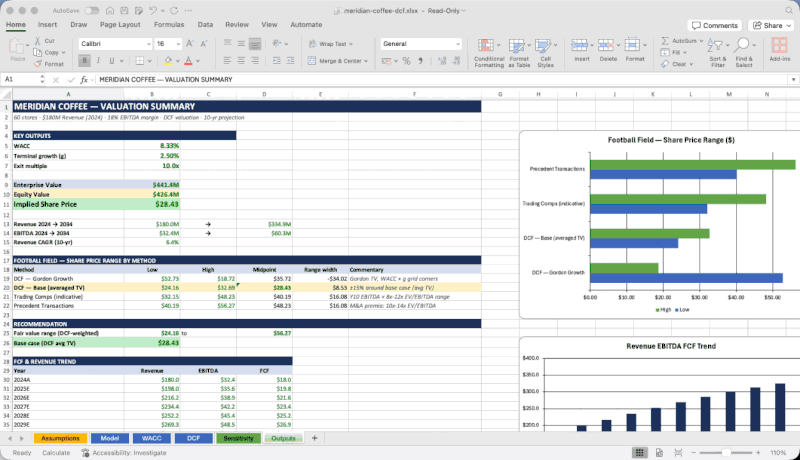Switch to the WACC sheet tab
Image resolution: width=800 pixels, height=460 pixels.
point(152,438)
